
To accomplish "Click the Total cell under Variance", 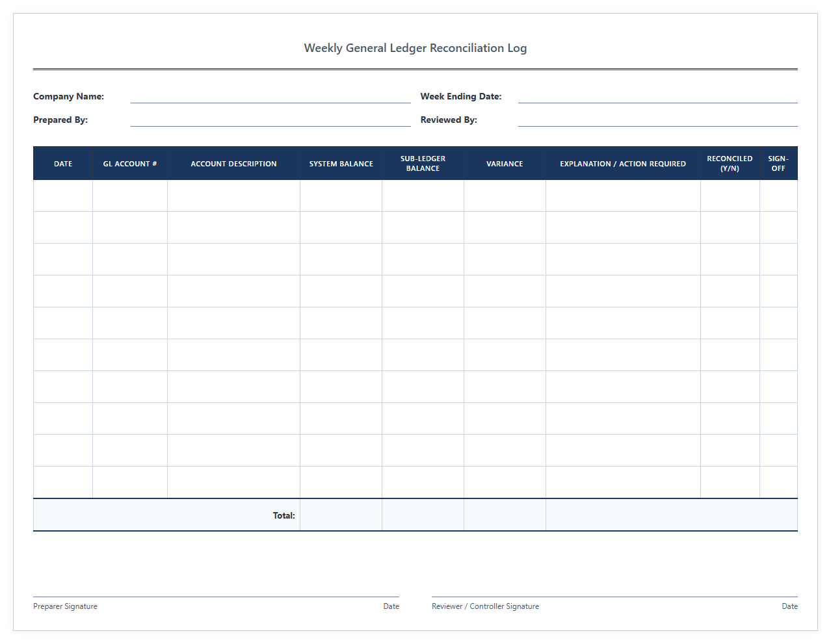I will [x=505, y=515].
